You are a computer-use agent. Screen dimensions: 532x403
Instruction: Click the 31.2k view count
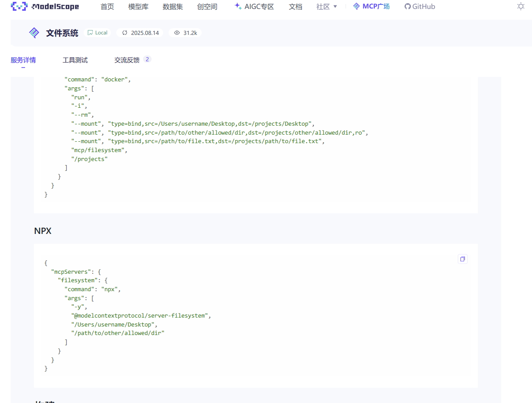[190, 33]
